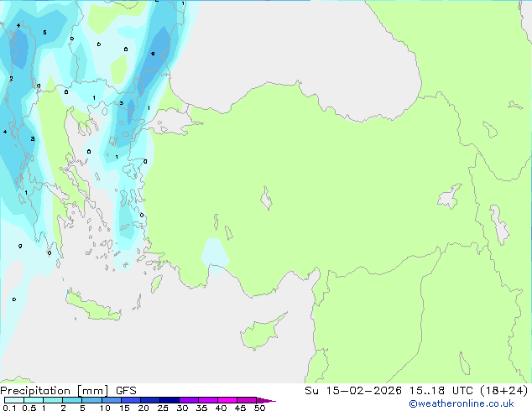Click the 1–2 mm legend color box
Screen dimensions: 532x411
coord(53,400)
